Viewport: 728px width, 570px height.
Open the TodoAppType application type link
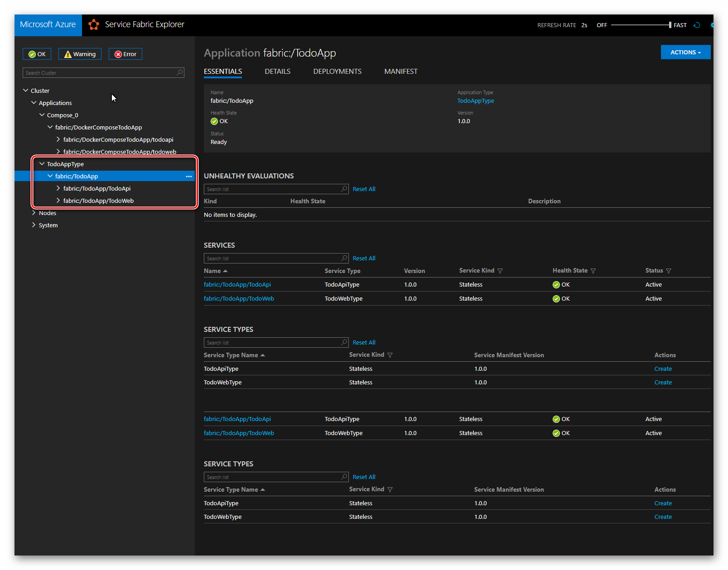476,101
